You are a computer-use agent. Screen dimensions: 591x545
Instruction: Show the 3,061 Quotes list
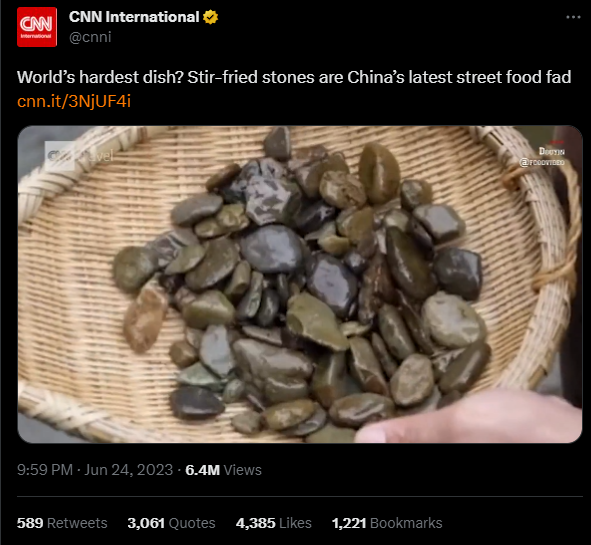pyautogui.click(x=171, y=523)
